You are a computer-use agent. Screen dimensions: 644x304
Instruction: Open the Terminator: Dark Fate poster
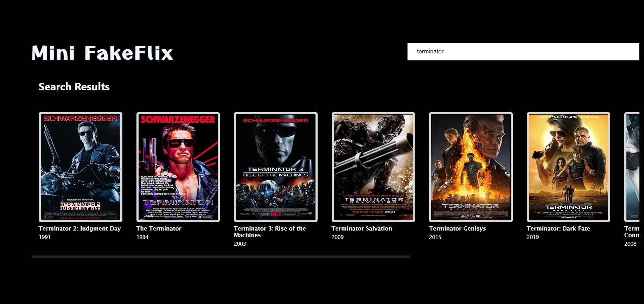pos(568,167)
